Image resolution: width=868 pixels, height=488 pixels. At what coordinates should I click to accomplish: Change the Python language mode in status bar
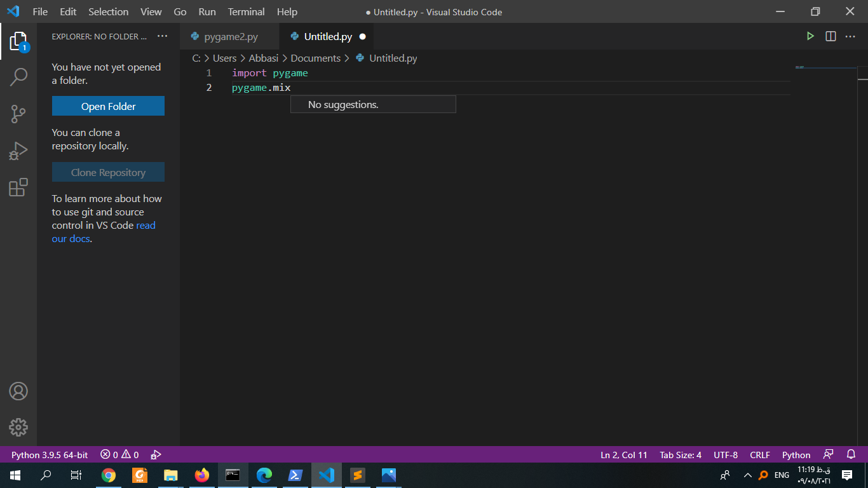click(796, 455)
